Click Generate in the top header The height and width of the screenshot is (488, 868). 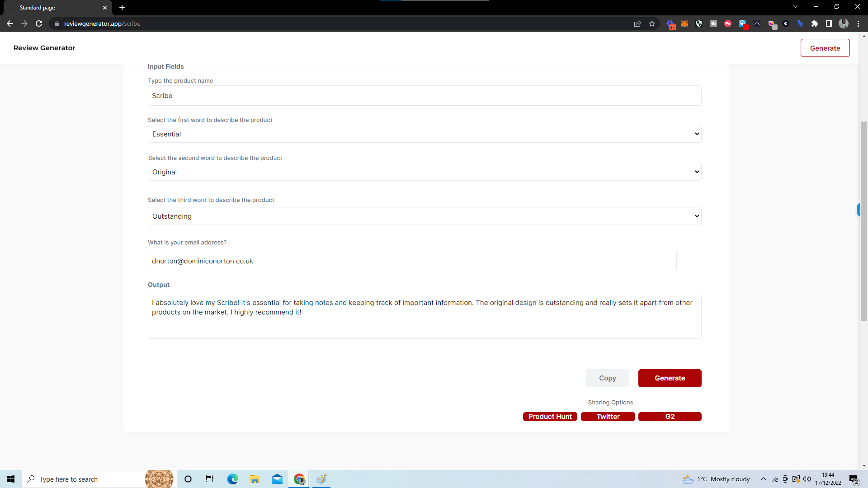click(825, 48)
